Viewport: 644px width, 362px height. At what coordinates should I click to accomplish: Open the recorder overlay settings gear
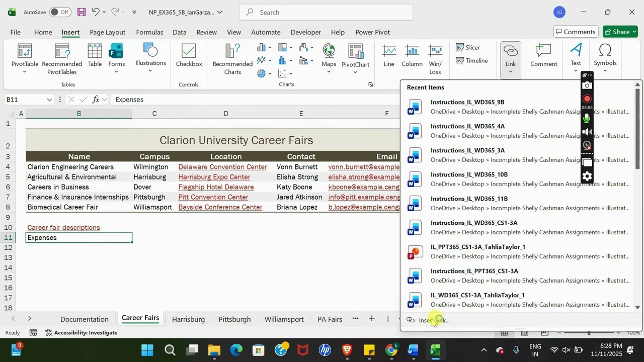tap(587, 177)
